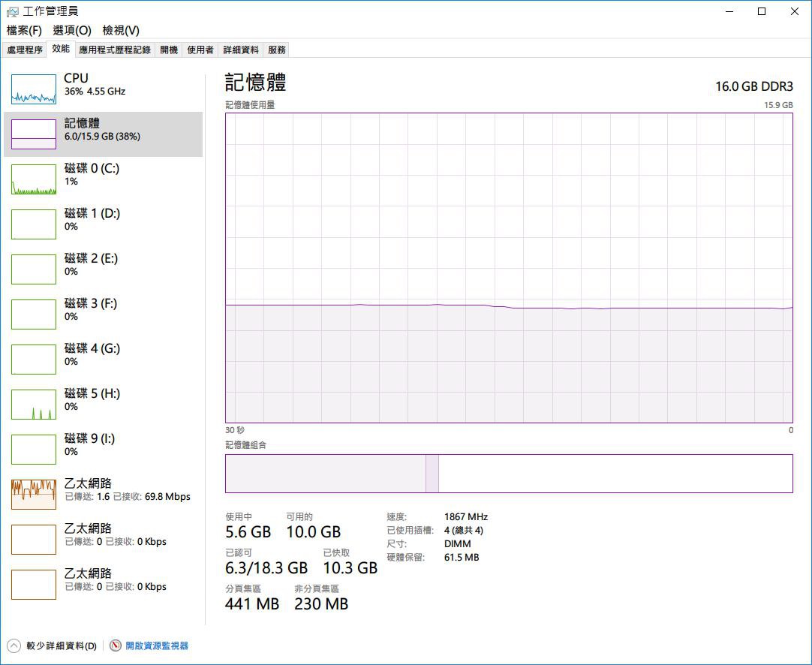Click the 記憶體 heading title
812x665 pixels.
point(256,83)
